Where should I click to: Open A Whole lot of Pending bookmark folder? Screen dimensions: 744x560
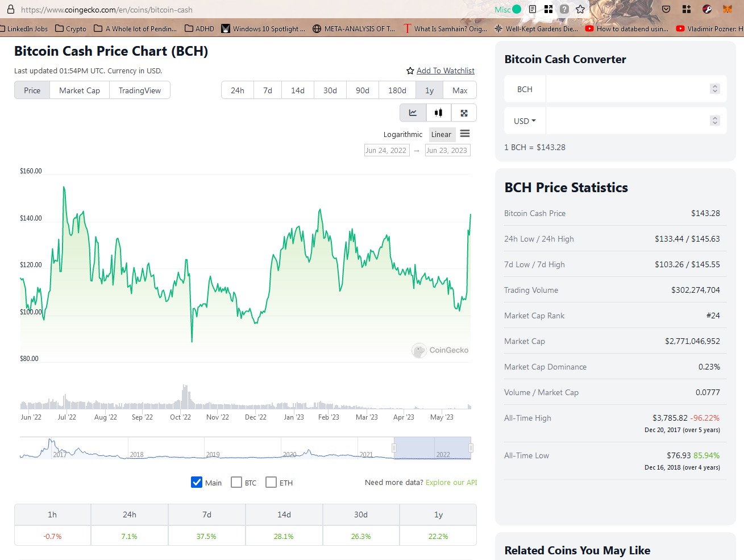tap(135, 28)
